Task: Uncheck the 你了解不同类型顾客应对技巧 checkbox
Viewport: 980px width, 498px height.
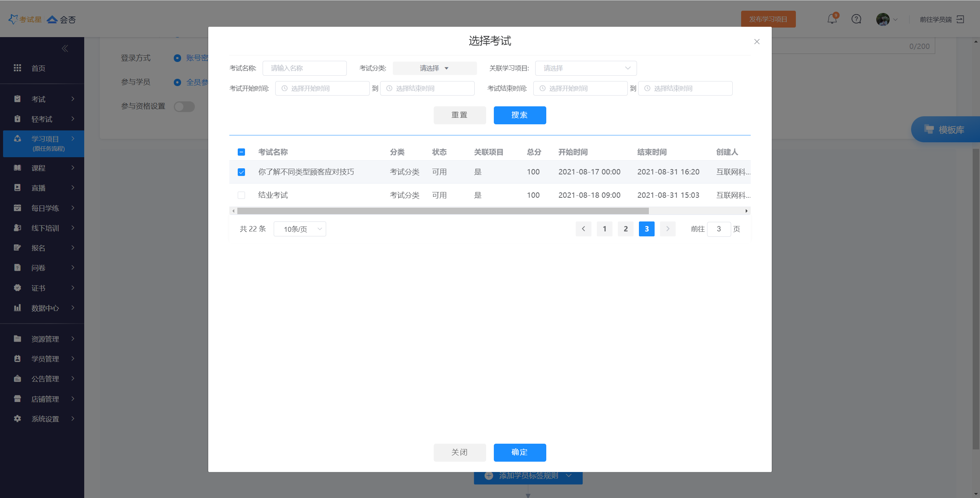Action: click(x=241, y=172)
